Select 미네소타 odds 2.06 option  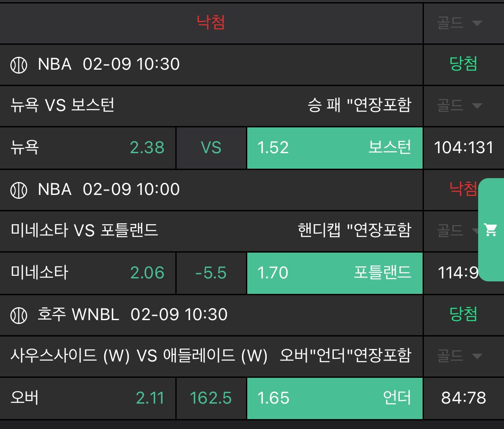(x=88, y=273)
